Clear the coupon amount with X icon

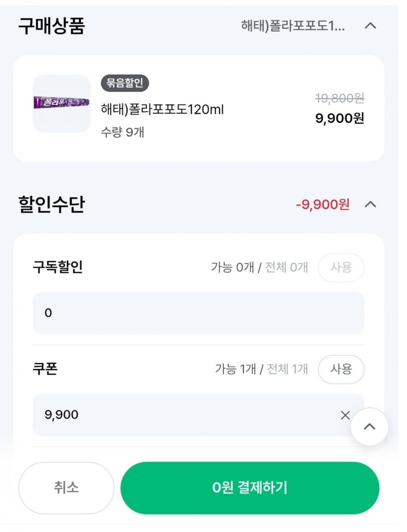click(345, 415)
